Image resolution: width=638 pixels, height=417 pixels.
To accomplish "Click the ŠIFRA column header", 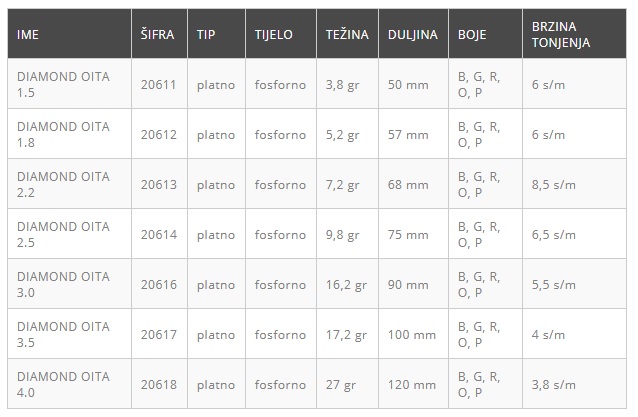I will 157,34.
